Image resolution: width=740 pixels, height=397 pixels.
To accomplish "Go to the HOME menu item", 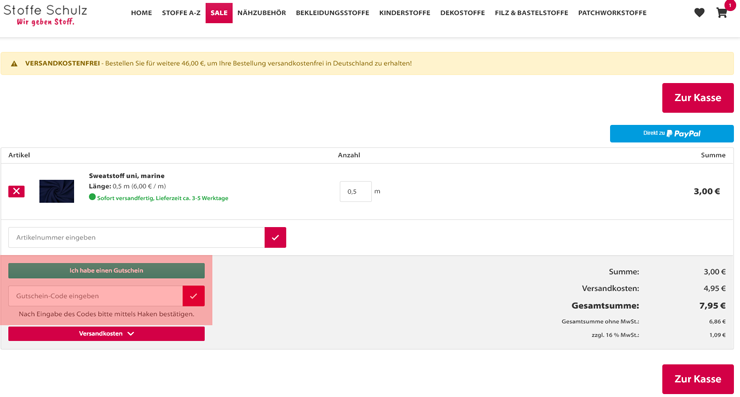I will click(142, 13).
